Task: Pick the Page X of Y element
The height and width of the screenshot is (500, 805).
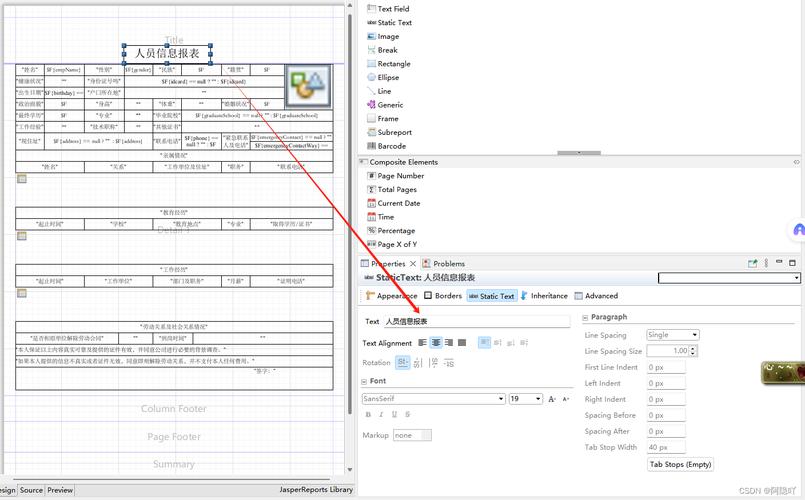Action: 392,244
